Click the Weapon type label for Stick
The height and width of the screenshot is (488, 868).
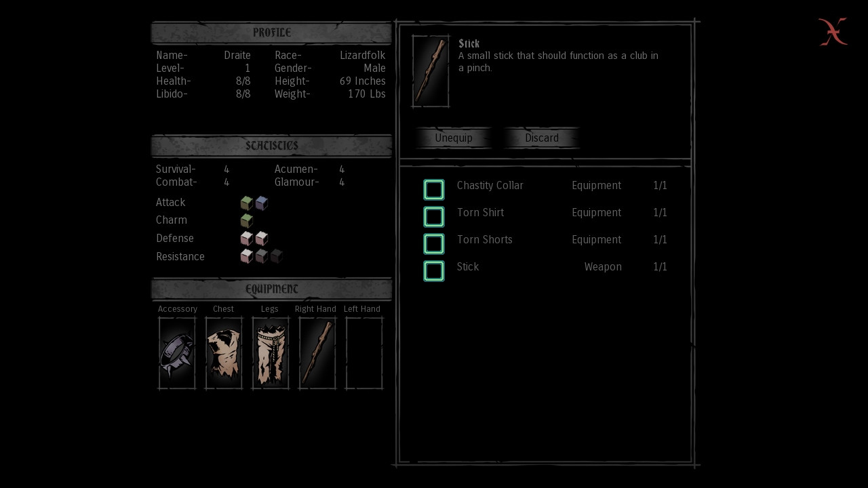[x=603, y=267]
